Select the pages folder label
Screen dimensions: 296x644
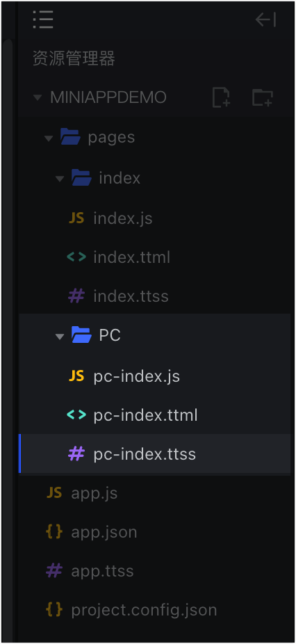click(111, 138)
